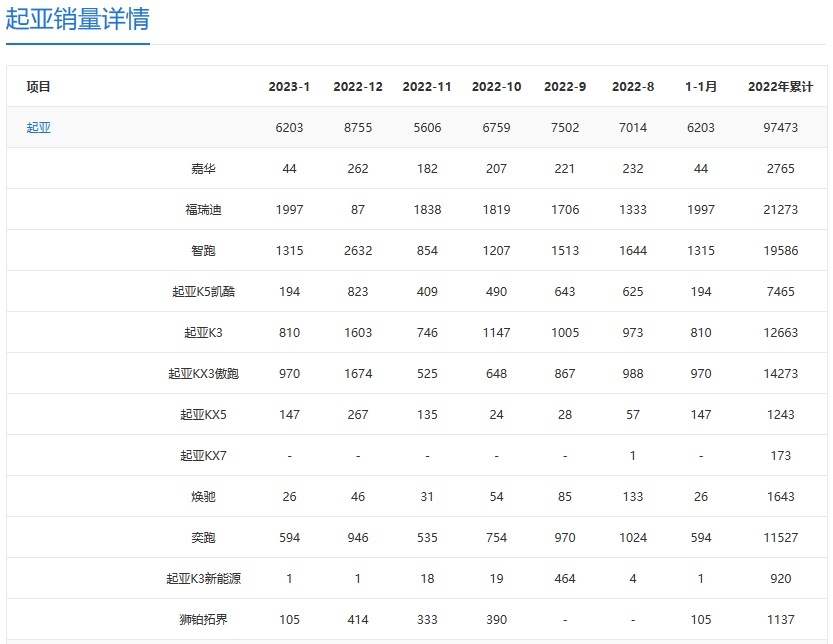Click the 起亚K3新能源 row label
Viewport: 833px width, 644px height.
[x=203, y=578]
